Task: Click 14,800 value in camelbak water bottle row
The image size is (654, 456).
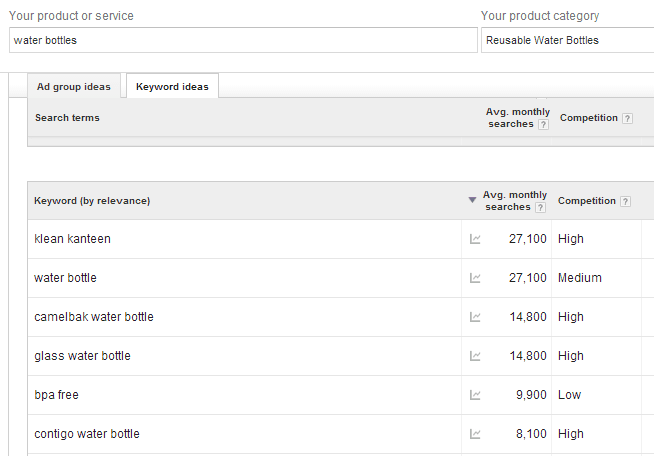Action: pos(528,317)
